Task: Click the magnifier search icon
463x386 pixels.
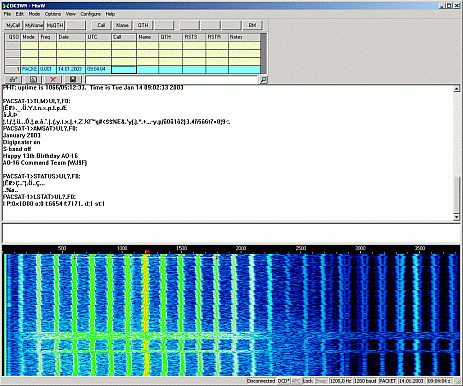Action: point(263,80)
